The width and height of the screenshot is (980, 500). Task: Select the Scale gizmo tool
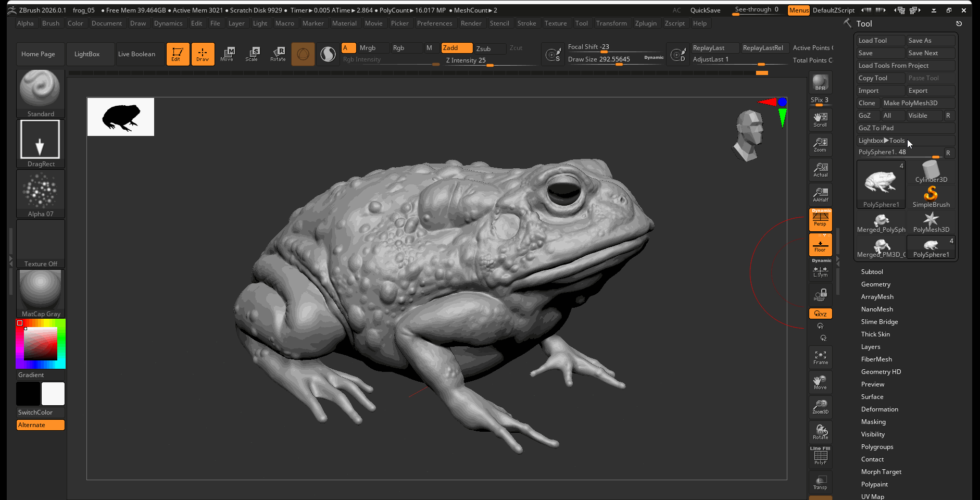click(x=252, y=54)
